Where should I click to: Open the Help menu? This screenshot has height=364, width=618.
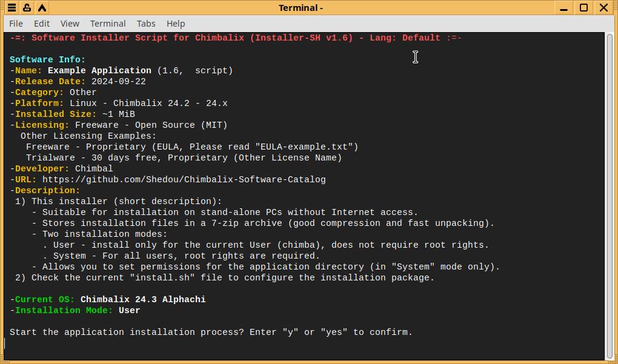tap(176, 24)
